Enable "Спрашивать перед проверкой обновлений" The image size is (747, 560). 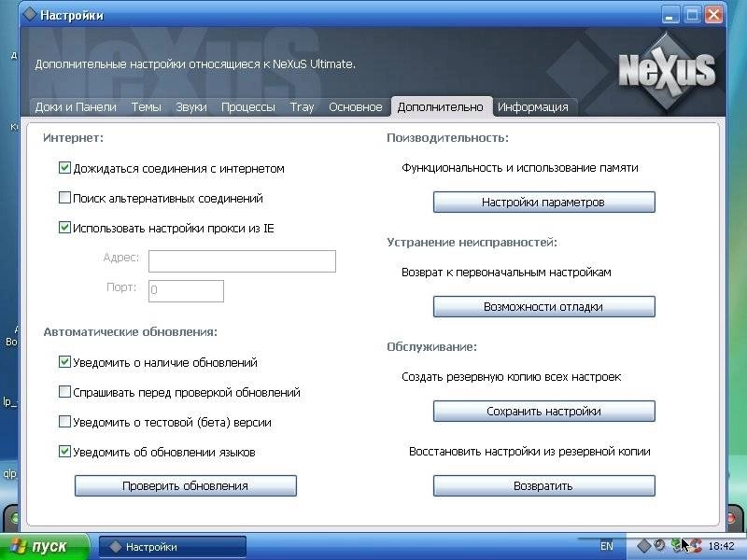point(64,392)
